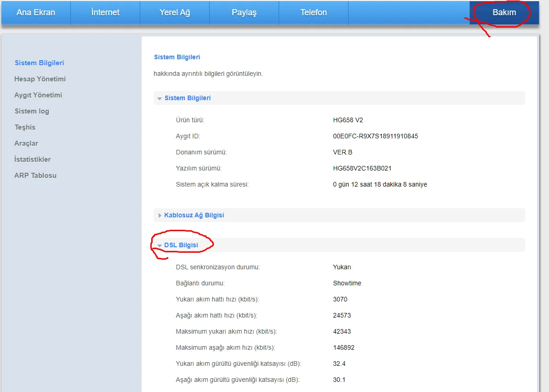Open Teşhis in the sidebar
Screen dimensions: 549x392
[x=25, y=127]
